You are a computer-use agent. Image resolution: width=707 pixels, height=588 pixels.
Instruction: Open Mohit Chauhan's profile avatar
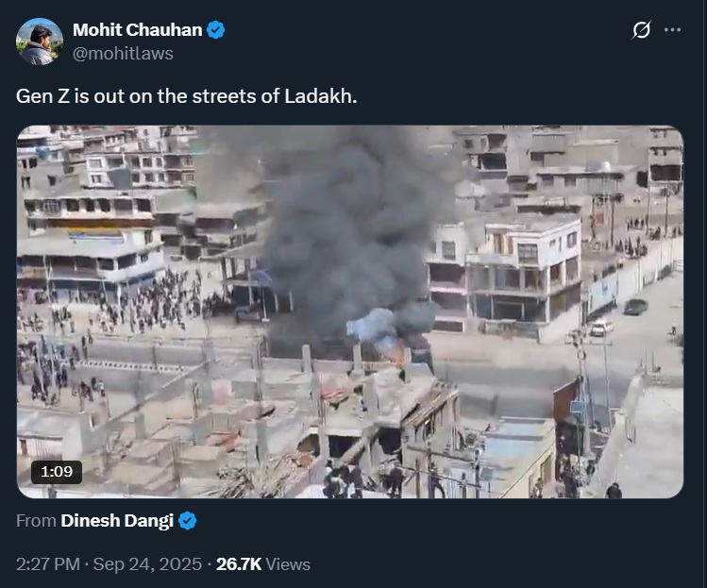pos(40,42)
